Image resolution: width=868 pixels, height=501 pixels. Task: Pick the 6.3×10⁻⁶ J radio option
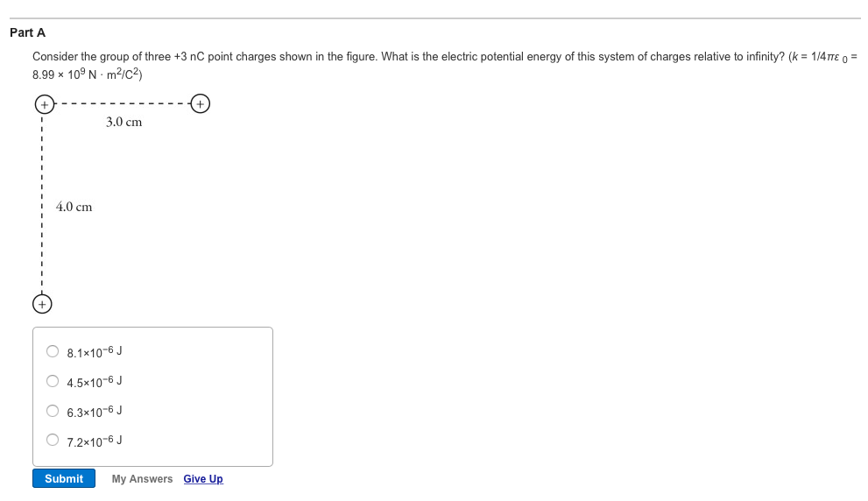53,411
